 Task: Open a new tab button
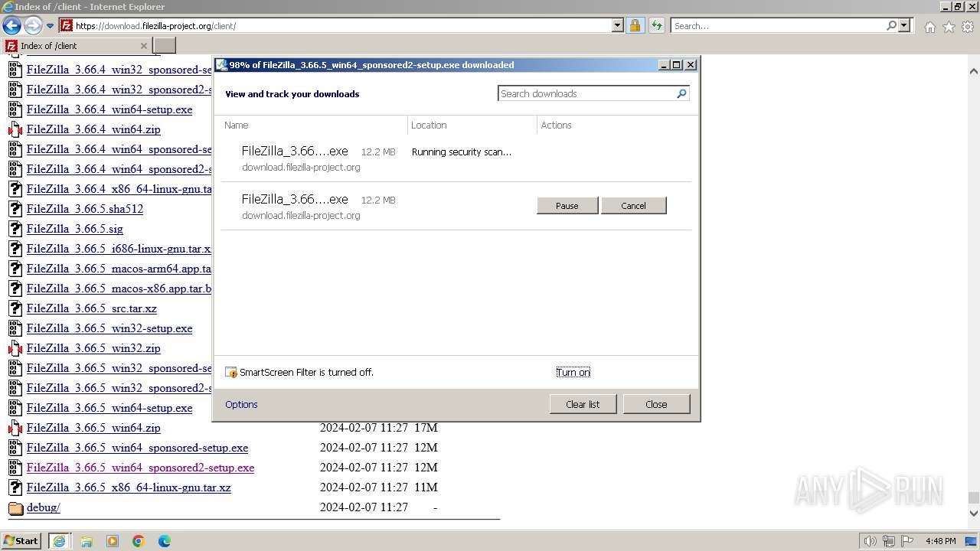point(165,46)
